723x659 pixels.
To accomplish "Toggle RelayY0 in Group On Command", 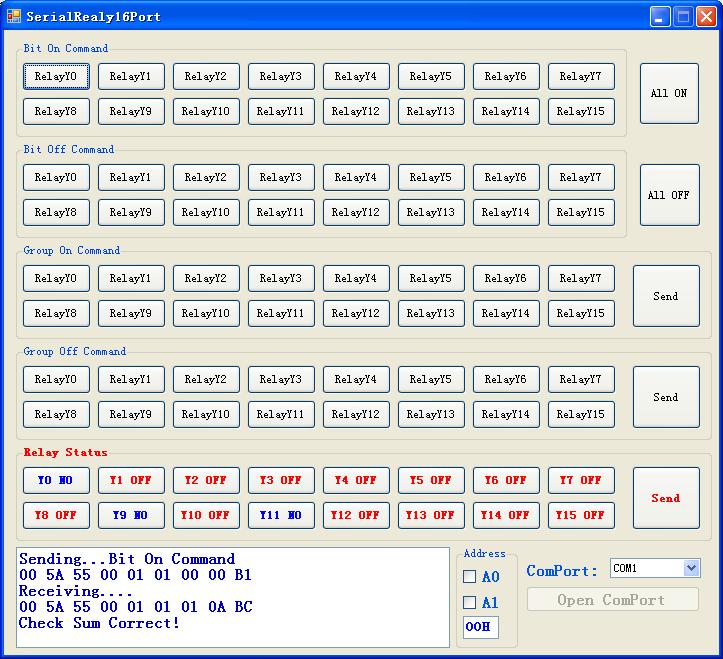I will pos(56,278).
